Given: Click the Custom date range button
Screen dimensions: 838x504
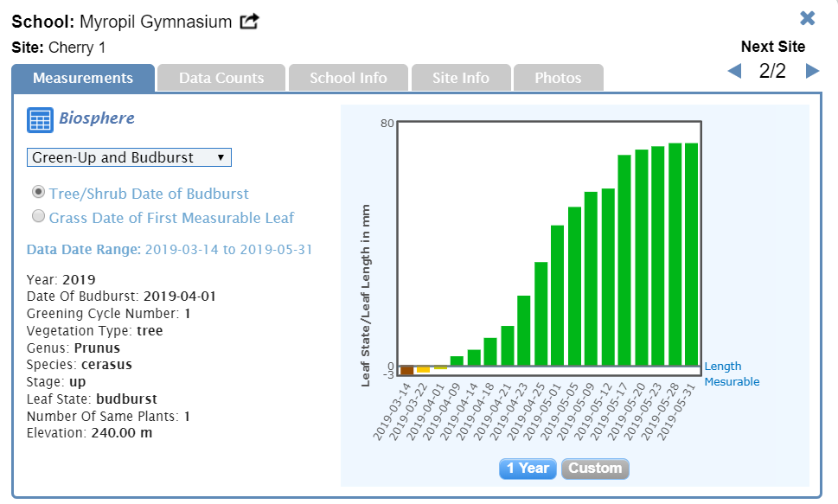Looking at the screenshot, I should click(x=595, y=469).
